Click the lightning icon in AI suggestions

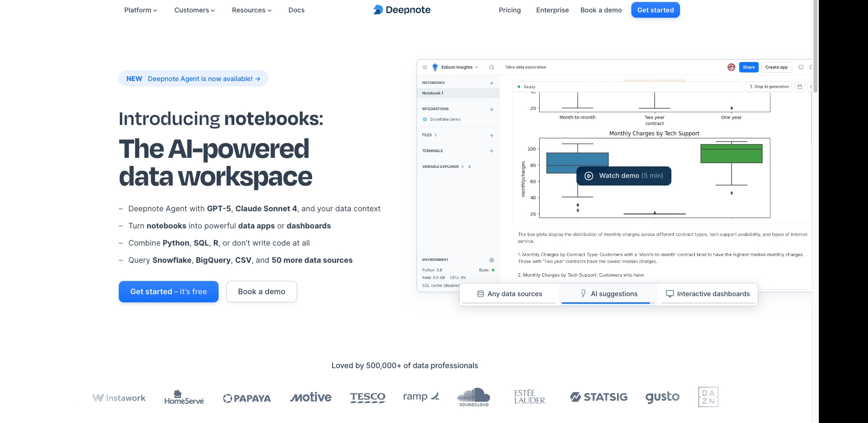point(583,293)
